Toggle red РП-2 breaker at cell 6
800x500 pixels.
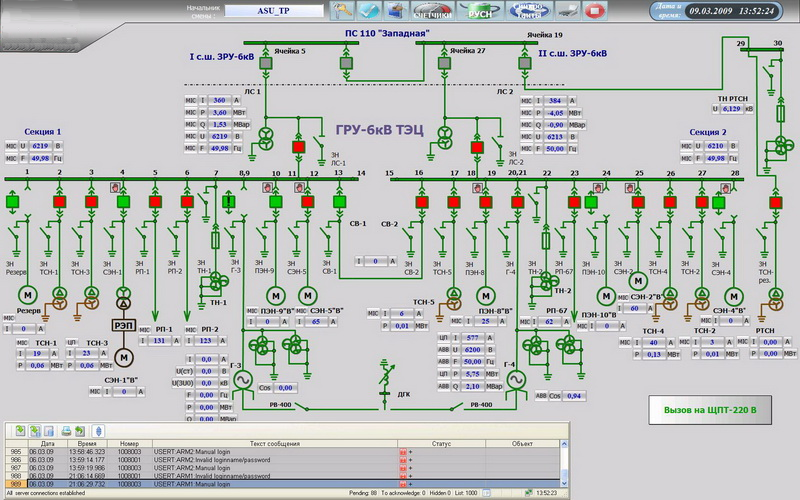pos(187,202)
